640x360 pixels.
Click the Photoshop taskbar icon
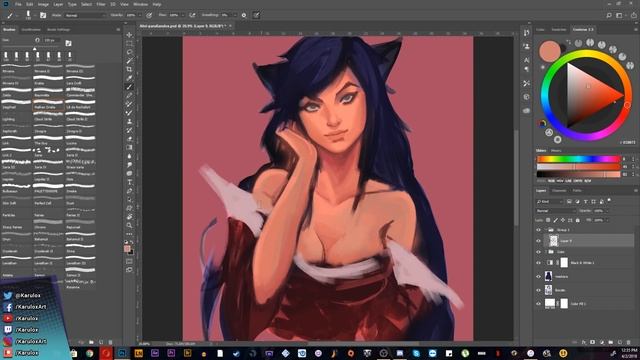[x=122, y=353]
